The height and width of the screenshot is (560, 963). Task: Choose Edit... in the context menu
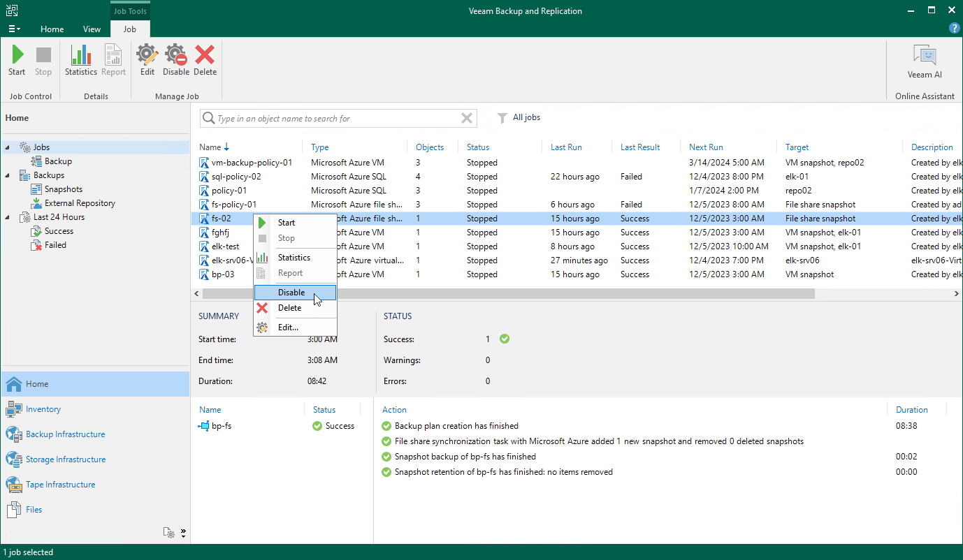click(295, 327)
